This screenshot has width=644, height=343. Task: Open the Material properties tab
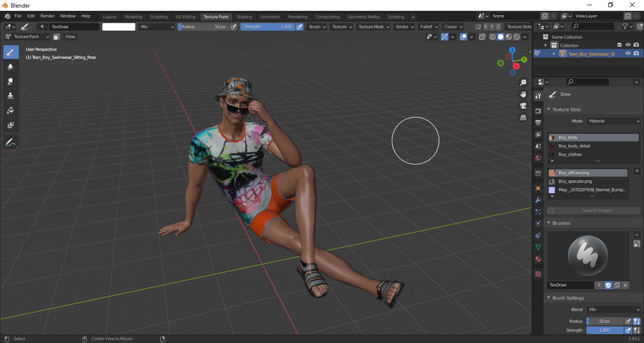538,259
